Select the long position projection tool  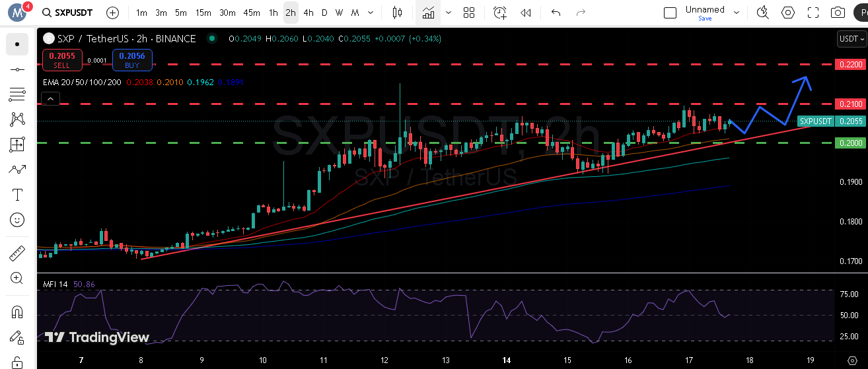click(17, 145)
